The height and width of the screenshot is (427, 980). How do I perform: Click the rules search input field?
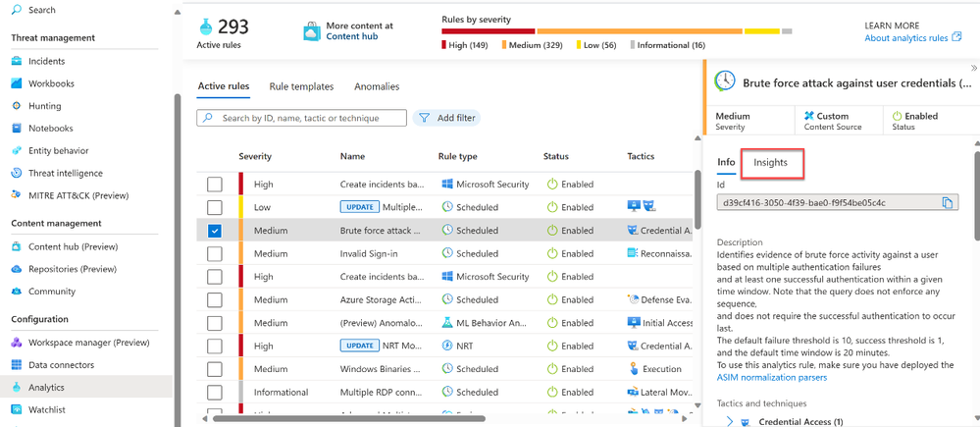point(301,118)
